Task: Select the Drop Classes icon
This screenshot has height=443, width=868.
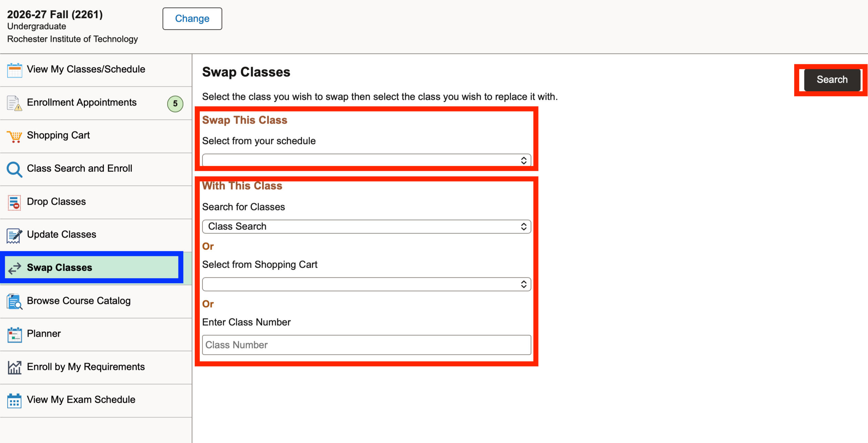Action: [x=14, y=202]
